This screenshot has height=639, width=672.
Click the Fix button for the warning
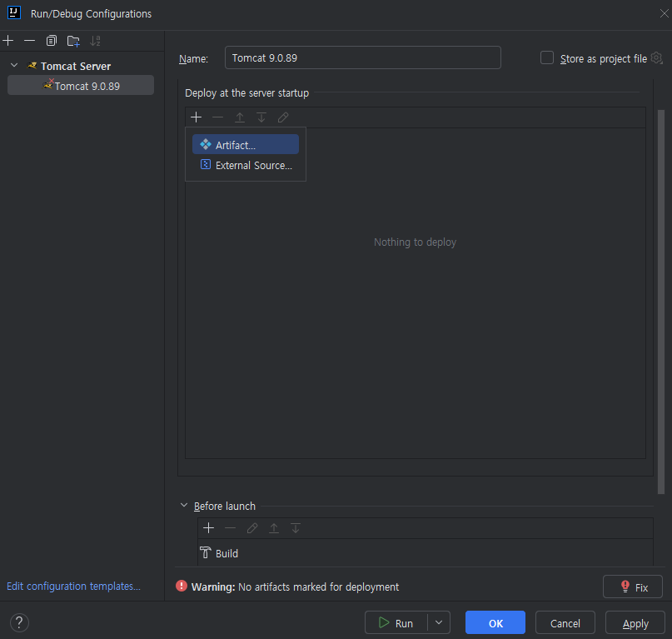(633, 587)
